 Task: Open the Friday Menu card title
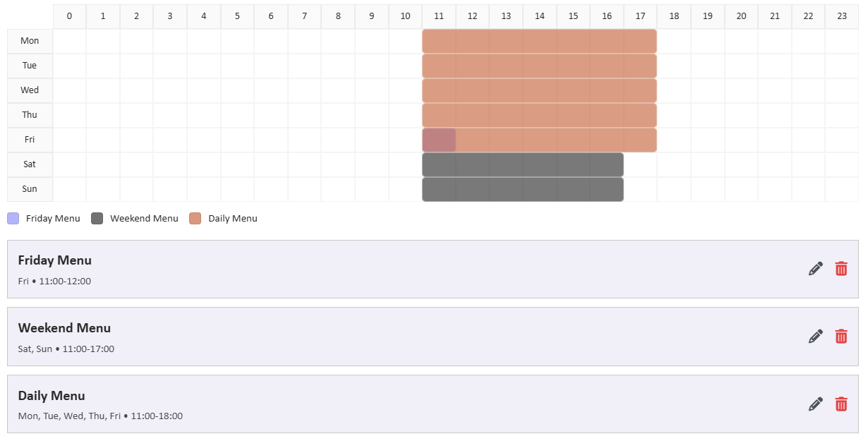55,260
